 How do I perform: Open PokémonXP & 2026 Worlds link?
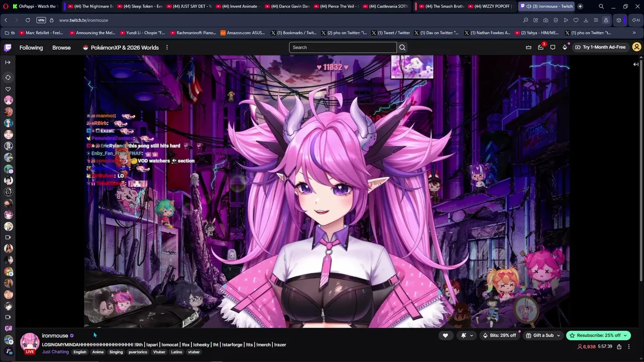click(121, 48)
